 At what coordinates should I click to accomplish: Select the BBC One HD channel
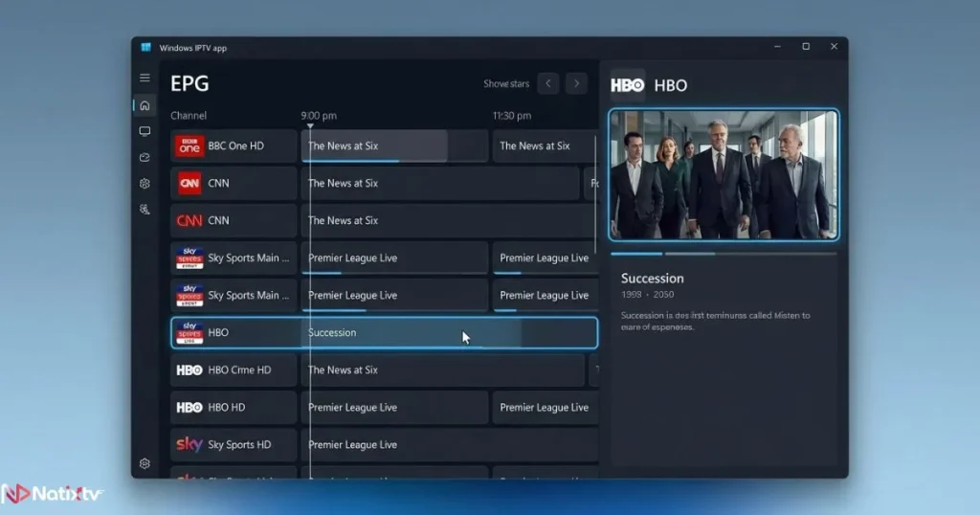pos(234,146)
